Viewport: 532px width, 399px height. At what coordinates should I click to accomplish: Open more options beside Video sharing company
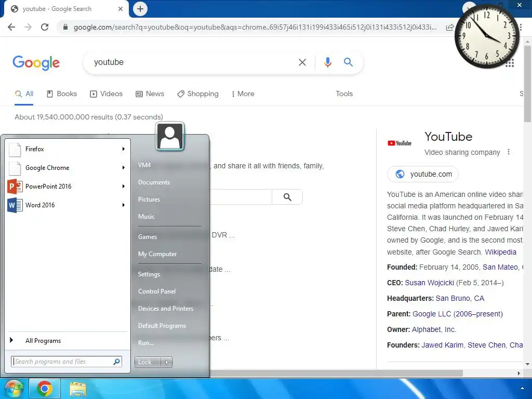tap(508, 152)
